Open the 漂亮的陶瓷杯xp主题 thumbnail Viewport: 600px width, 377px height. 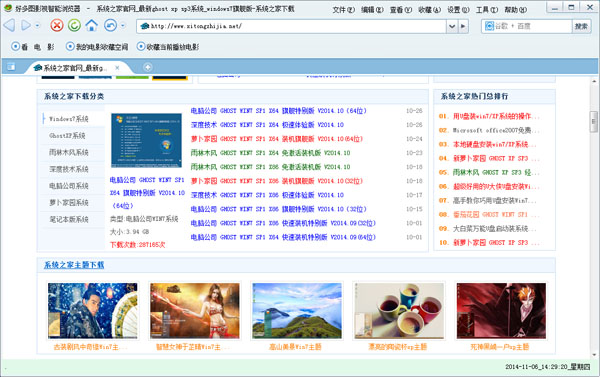coord(399,311)
